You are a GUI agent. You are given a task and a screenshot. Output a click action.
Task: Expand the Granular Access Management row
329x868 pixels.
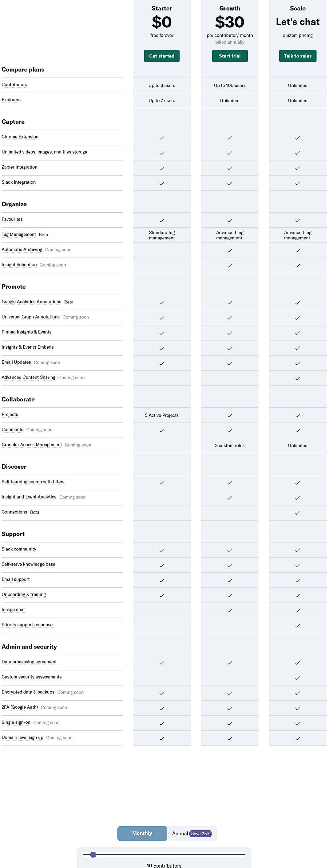tap(32, 445)
